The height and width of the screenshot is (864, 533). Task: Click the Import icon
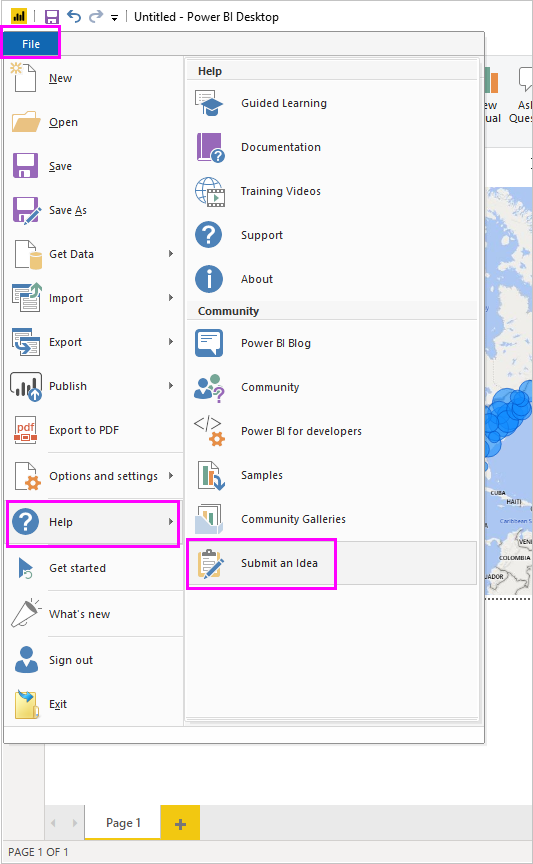(26, 298)
